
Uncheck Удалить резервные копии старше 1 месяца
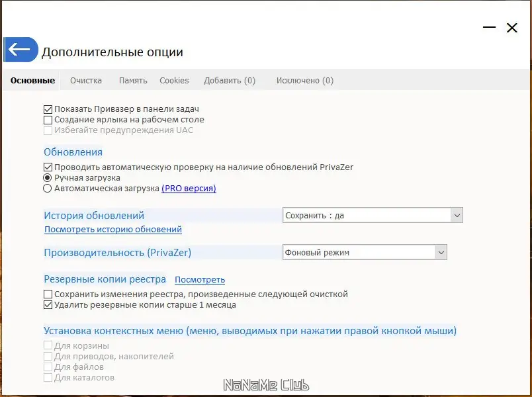(x=48, y=305)
